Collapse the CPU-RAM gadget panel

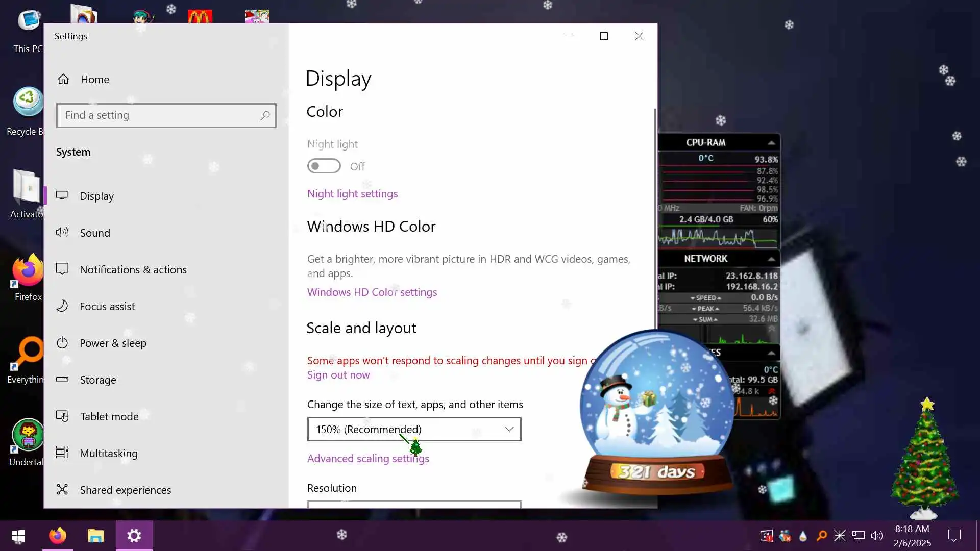tap(771, 142)
